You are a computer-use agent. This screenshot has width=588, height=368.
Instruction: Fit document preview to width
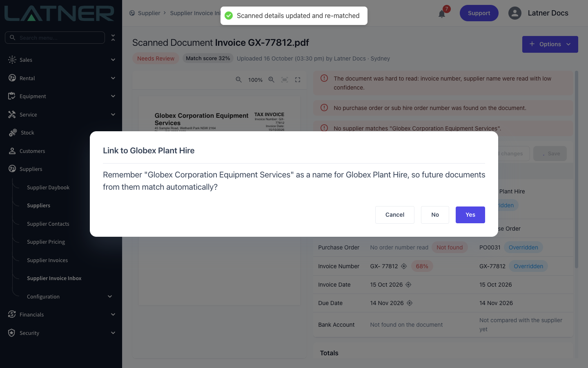point(285,80)
